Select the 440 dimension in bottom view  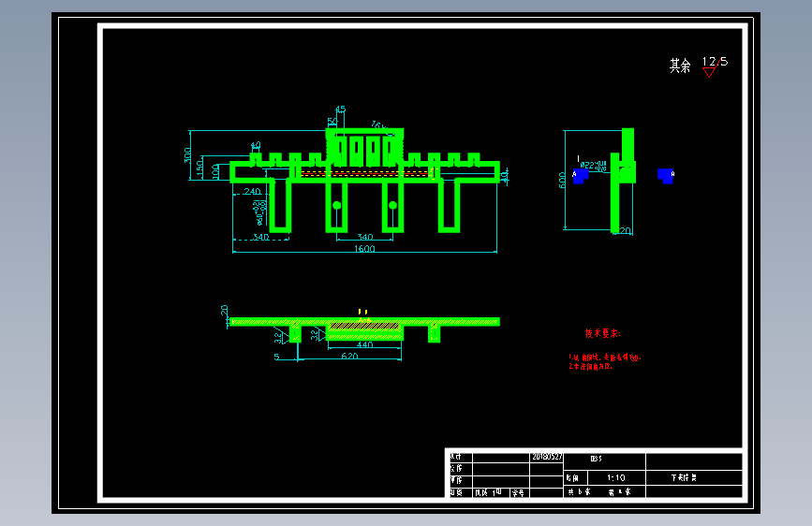coord(364,344)
